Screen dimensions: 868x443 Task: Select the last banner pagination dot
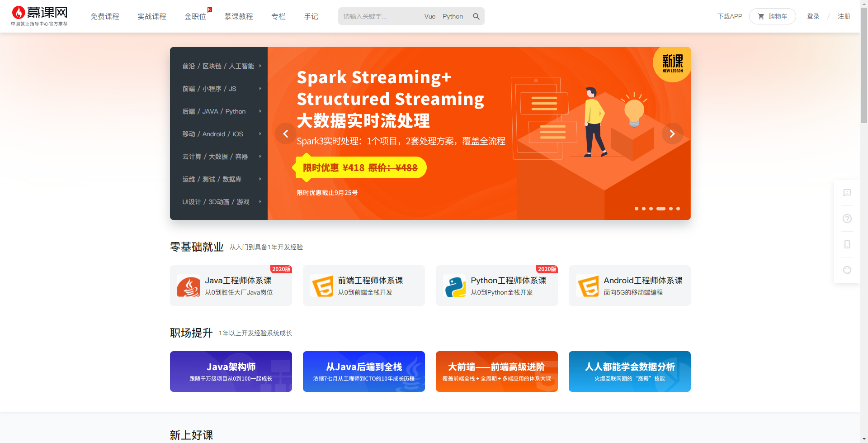click(678, 209)
